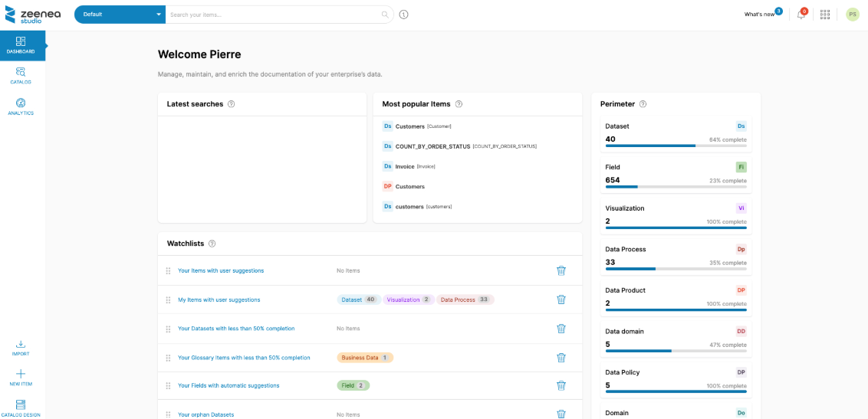Click the help icon next to Watchlists
The height and width of the screenshot is (419, 868).
tap(212, 244)
